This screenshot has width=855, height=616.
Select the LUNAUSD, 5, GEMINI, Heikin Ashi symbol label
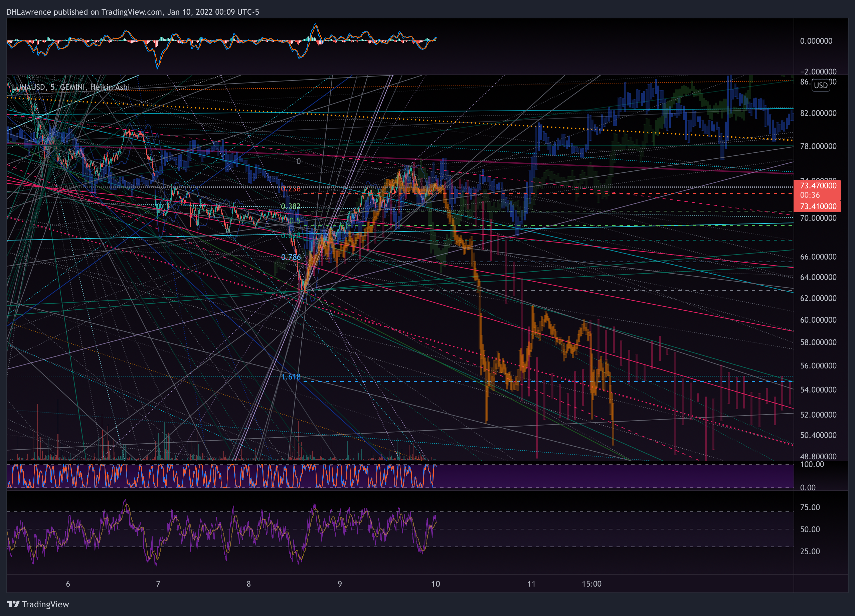tap(70, 87)
